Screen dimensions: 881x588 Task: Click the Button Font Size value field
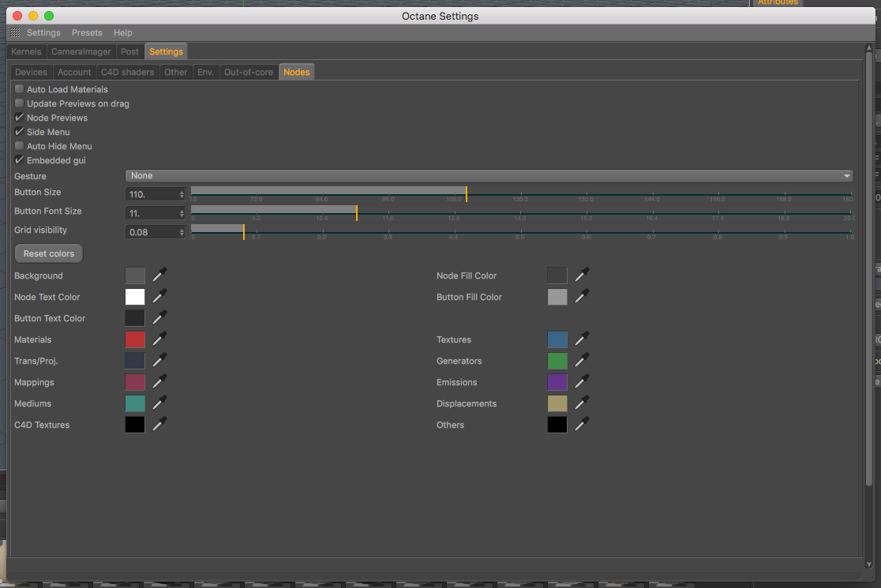pos(152,213)
